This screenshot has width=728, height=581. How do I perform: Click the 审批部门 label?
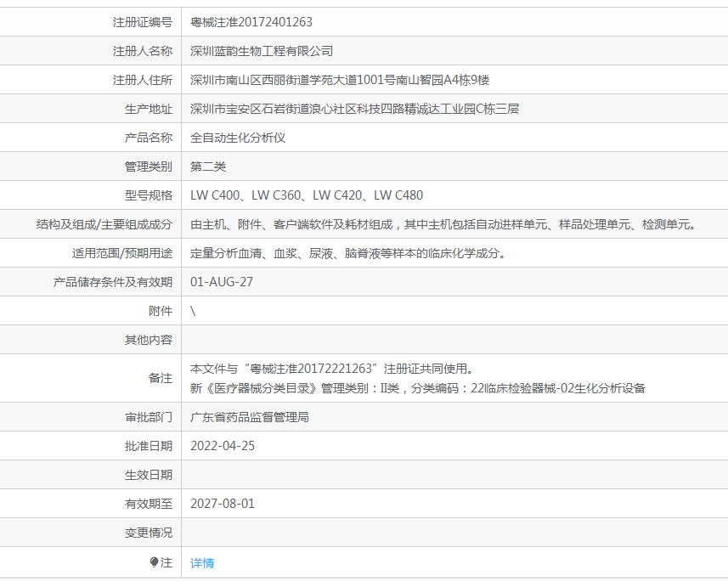tap(149, 417)
